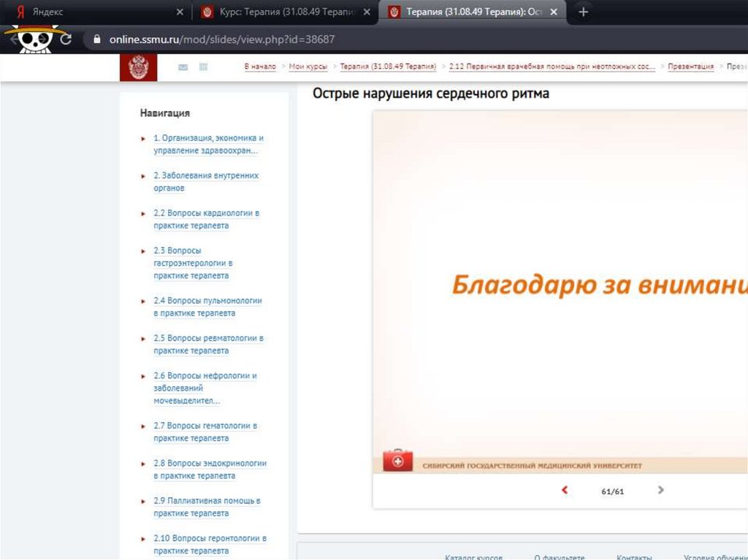Close the Яндекс browser tab
Viewport: 748px width, 560px height.
[180, 12]
